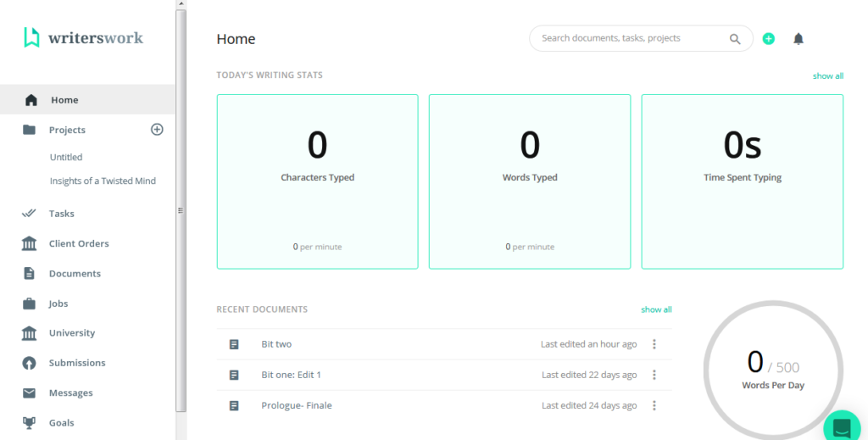Open the green chat widget icon

click(x=842, y=426)
